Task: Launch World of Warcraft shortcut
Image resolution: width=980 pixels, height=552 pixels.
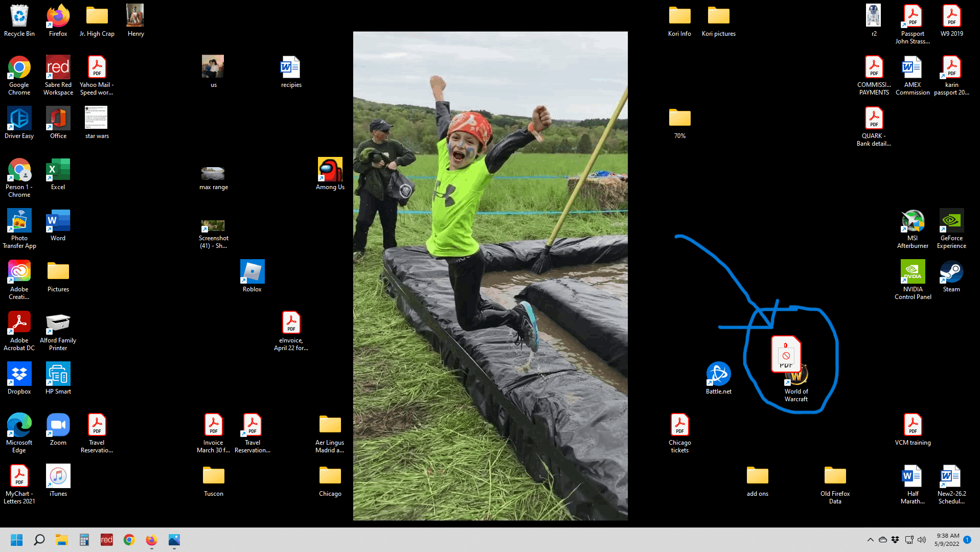Action: [796, 382]
